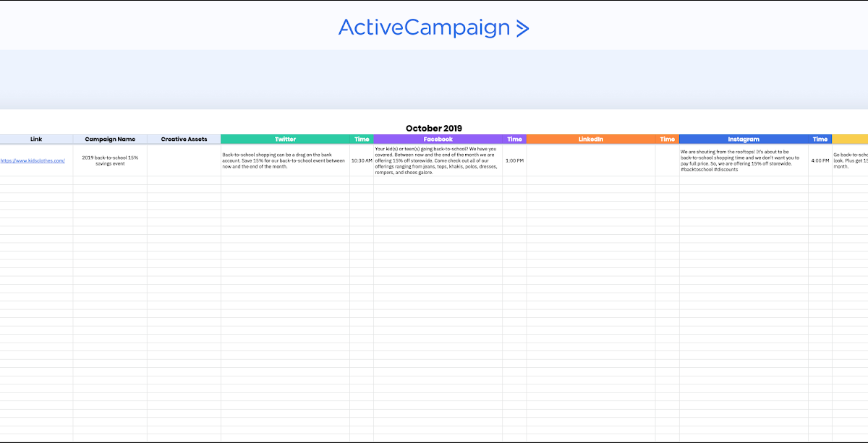Open the kidsclothes.com hyperlink
Screen dimensions: 868x443
pyautogui.click(x=33, y=160)
